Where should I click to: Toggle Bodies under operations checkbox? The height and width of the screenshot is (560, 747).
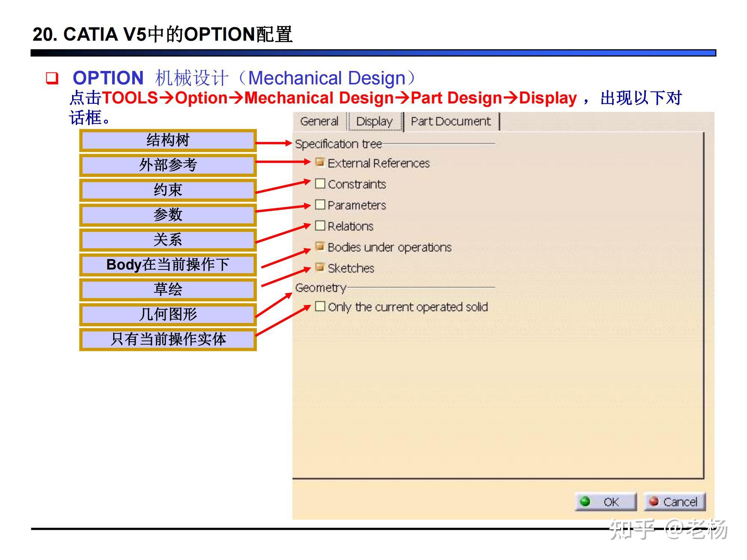320,246
